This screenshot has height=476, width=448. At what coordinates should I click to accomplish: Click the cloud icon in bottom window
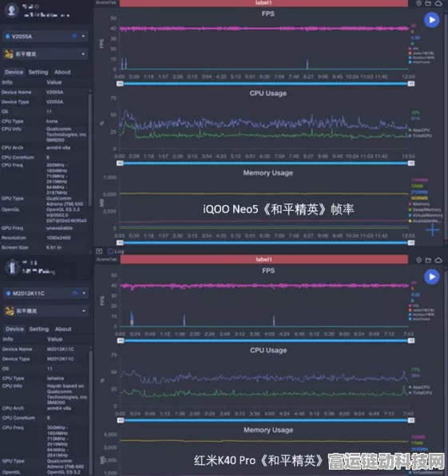[438, 260]
